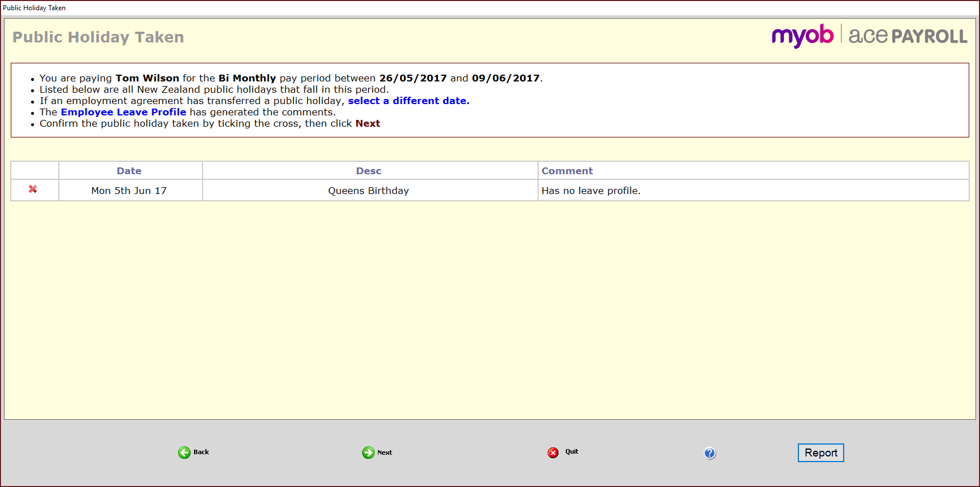Click the 'Has no leave profile.' comment

[x=591, y=191]
